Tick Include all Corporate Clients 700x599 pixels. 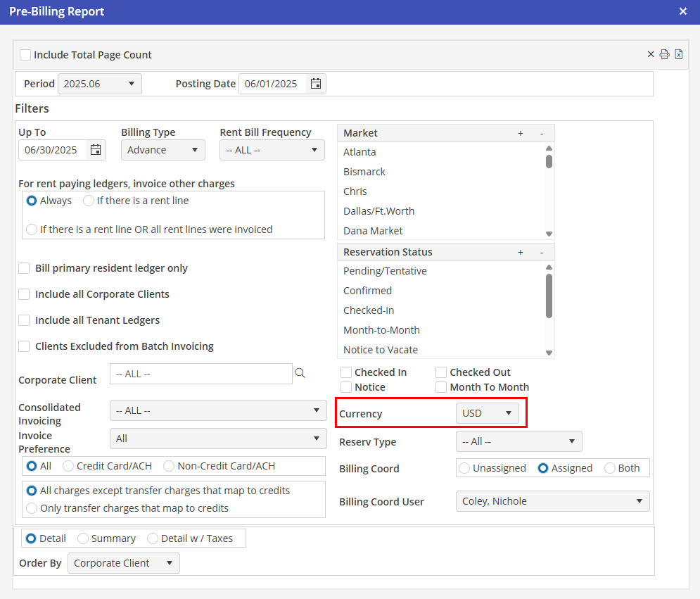point(24,294)
